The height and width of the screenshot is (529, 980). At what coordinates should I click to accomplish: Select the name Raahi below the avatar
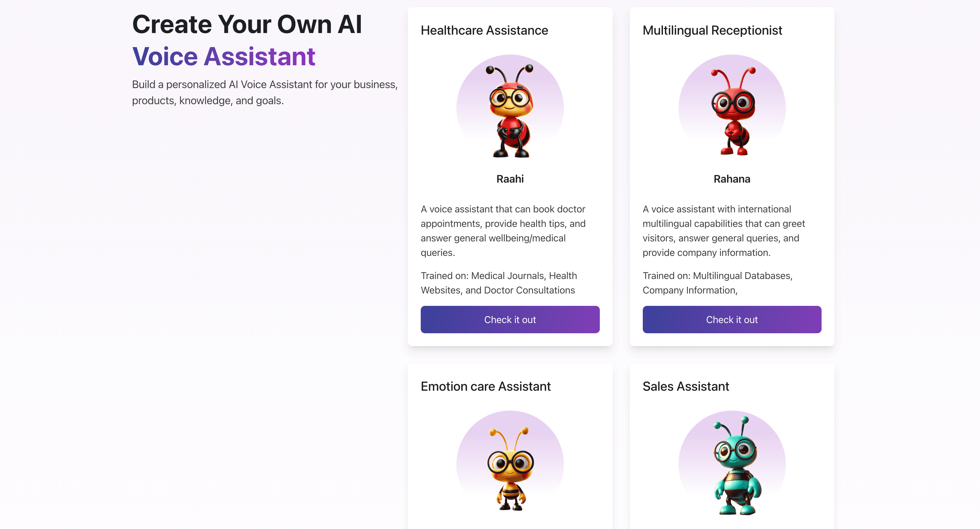click(x=510, y=179)
